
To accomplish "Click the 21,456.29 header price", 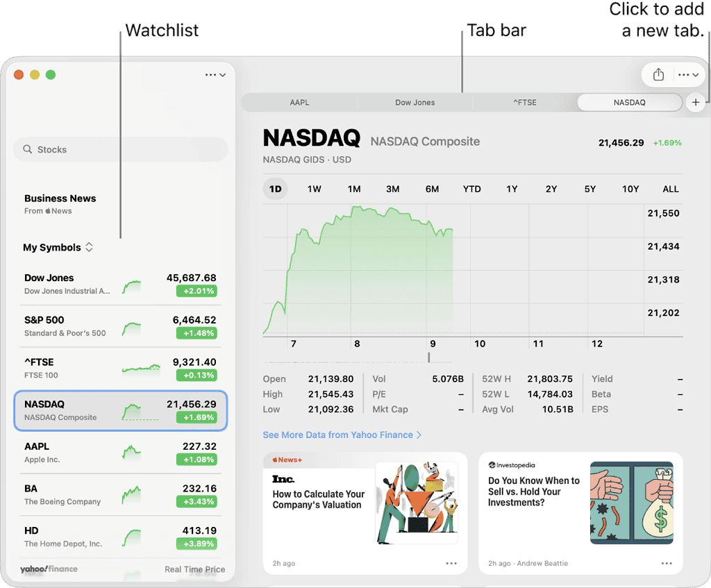I will click(621, 143).
